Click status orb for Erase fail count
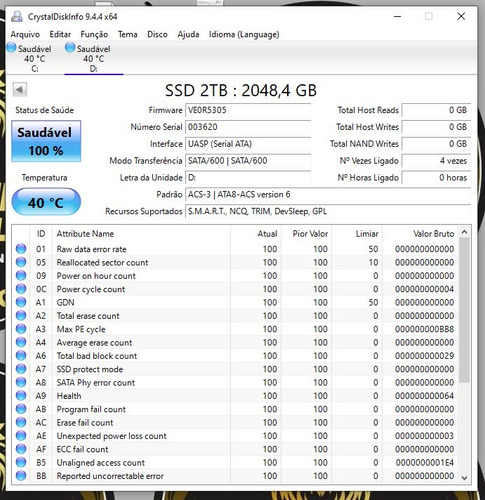 point(21,422)
